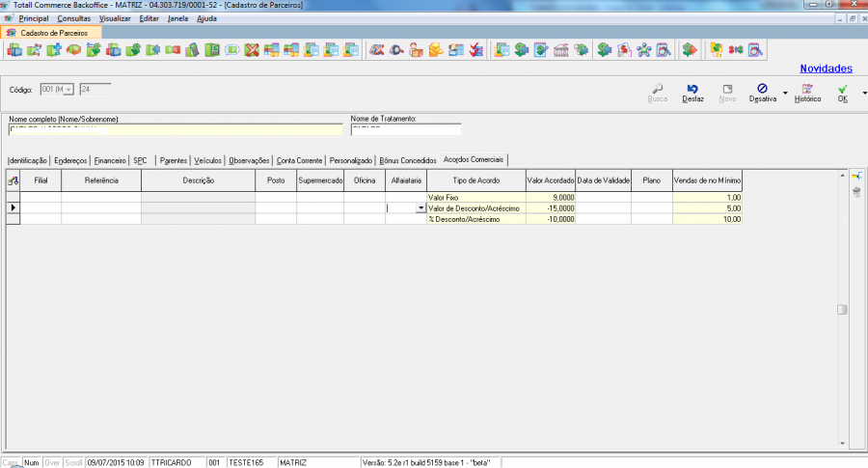Click the Nome de Tratamento field

click(x=406, y=130)
